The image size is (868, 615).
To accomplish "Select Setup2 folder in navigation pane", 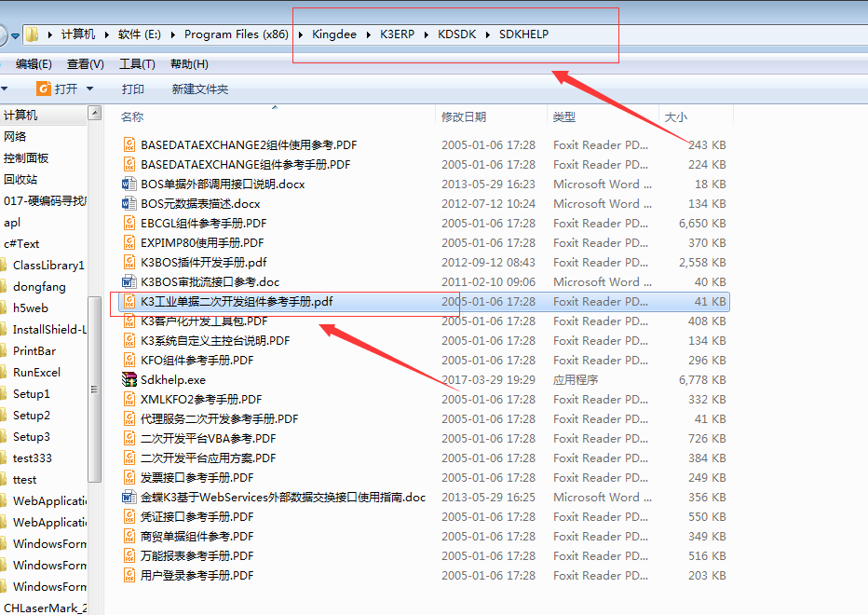I will (32, 416).
